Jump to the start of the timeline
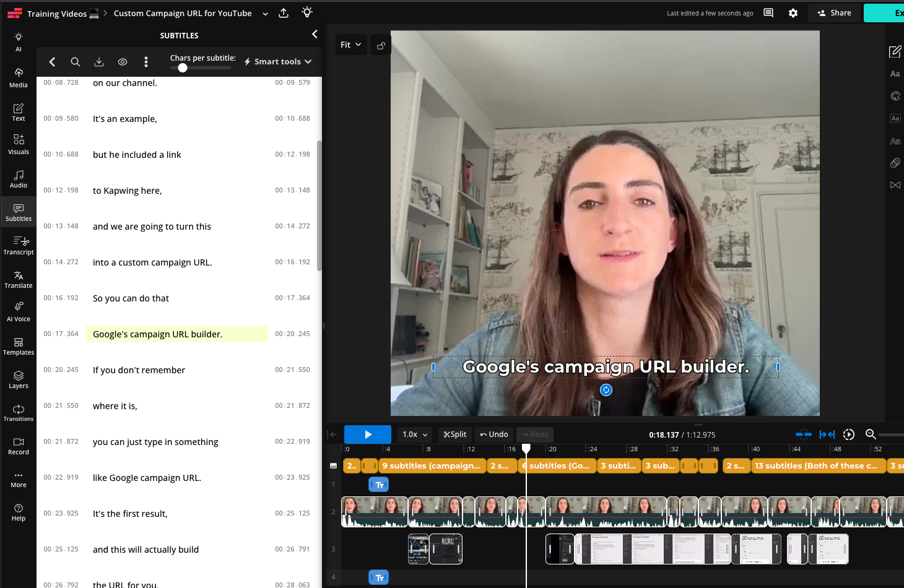The image size is (904, 588). click(332, 435)
